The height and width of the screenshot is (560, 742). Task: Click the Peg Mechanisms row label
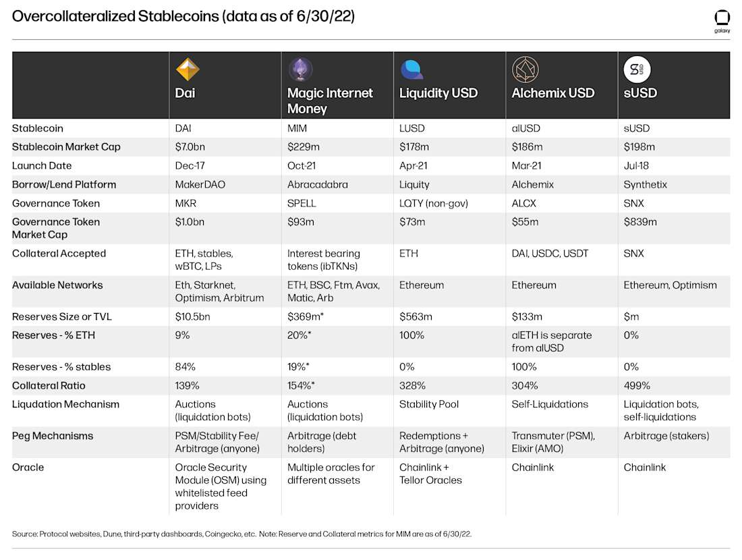[53, 436]
